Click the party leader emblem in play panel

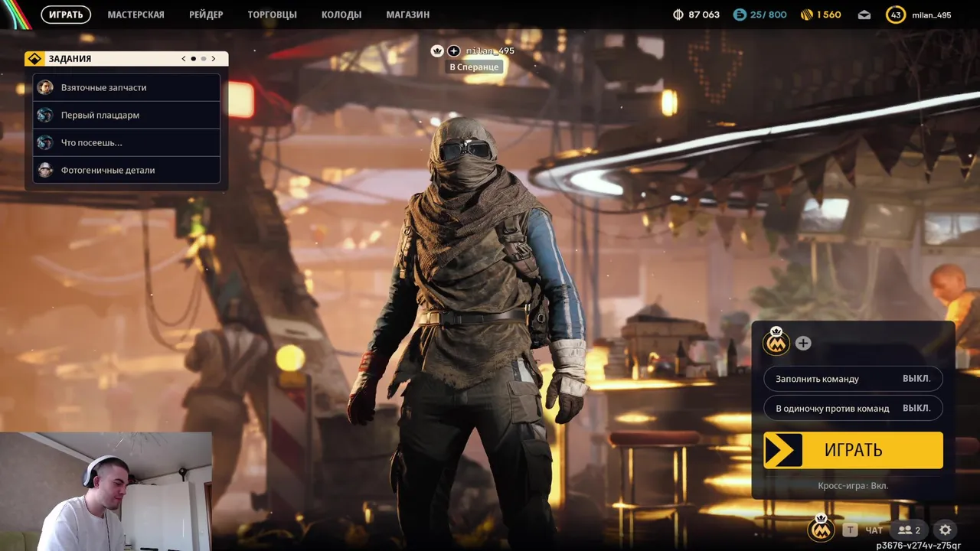776,342
